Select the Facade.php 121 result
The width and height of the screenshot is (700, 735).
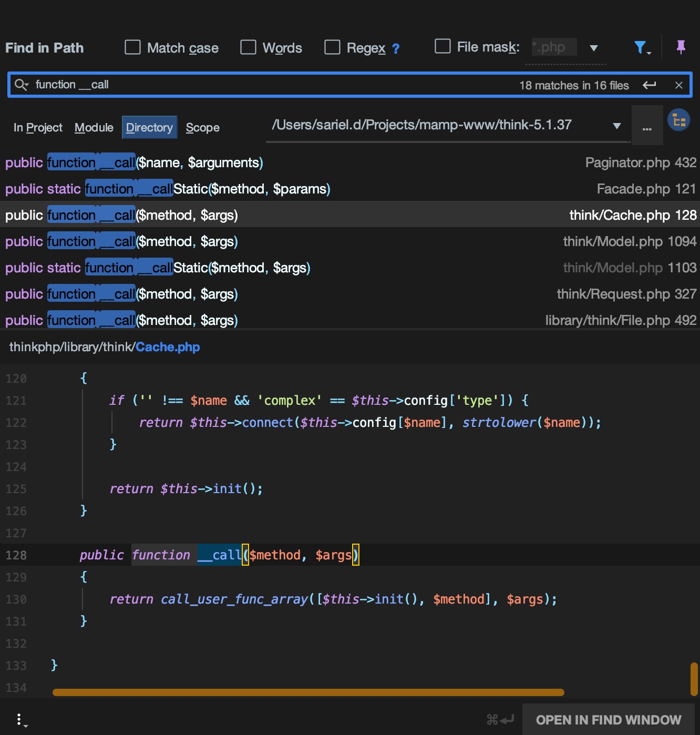[350, 189]
